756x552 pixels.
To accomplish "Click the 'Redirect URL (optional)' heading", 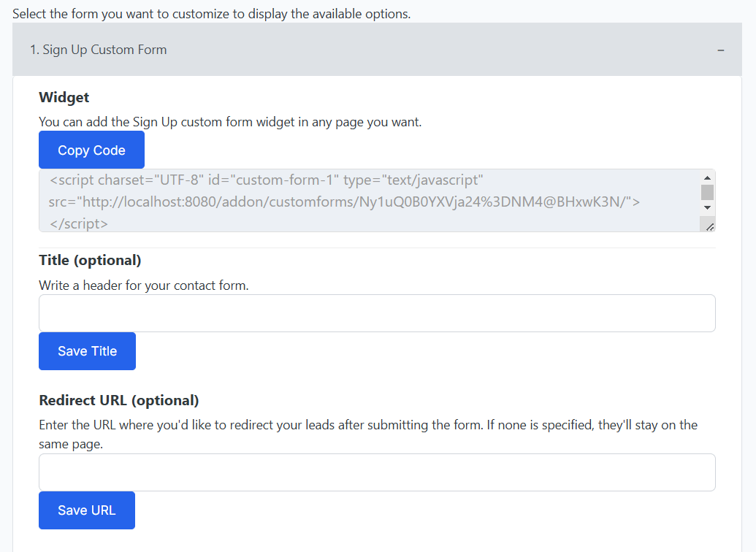I will pos(118,400).
